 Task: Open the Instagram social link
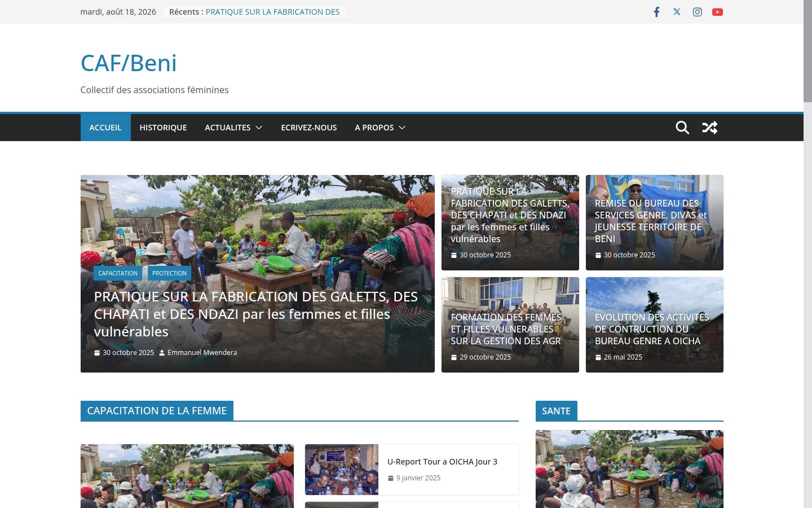pos(697,12)
